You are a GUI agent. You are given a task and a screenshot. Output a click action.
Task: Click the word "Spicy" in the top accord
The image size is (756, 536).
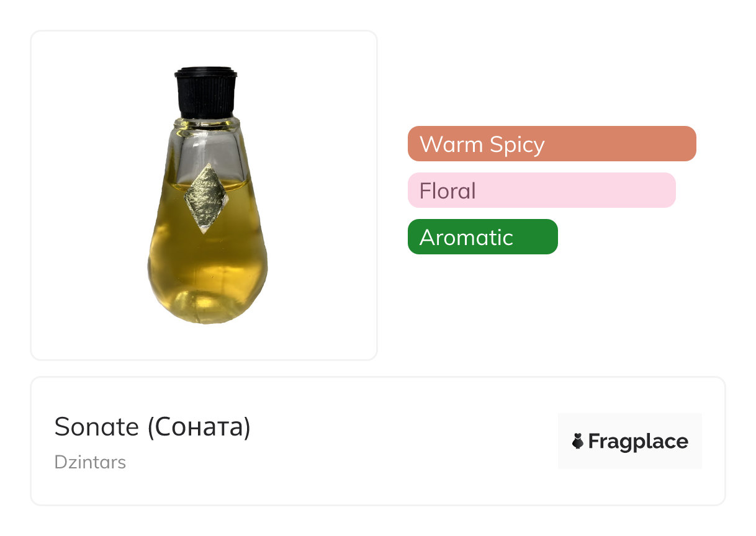coord(516,145)
